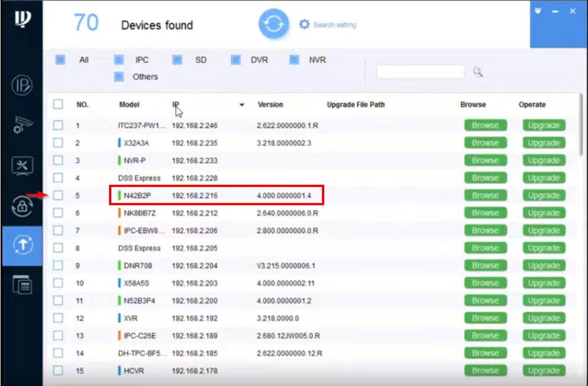Screen dimensions: 588x386
Task: Check the box for device X32A3A
Action: [x=58, y=143]
